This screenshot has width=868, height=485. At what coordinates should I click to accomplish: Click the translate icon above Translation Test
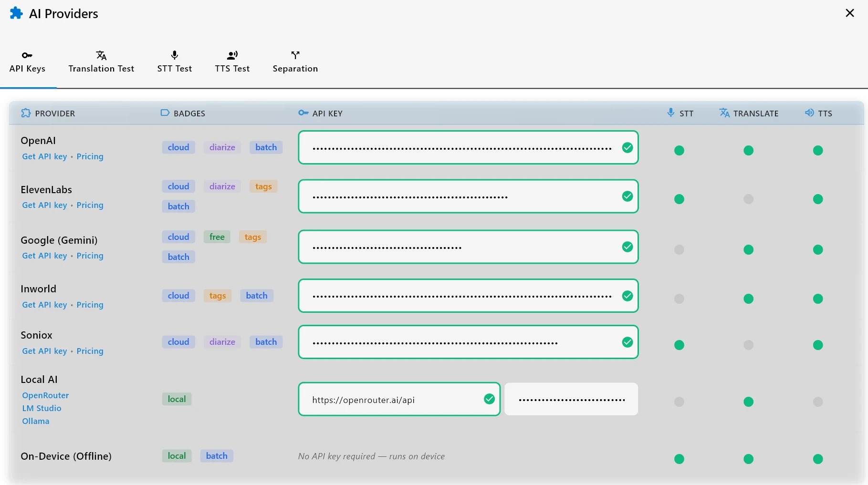coord(101,55)
